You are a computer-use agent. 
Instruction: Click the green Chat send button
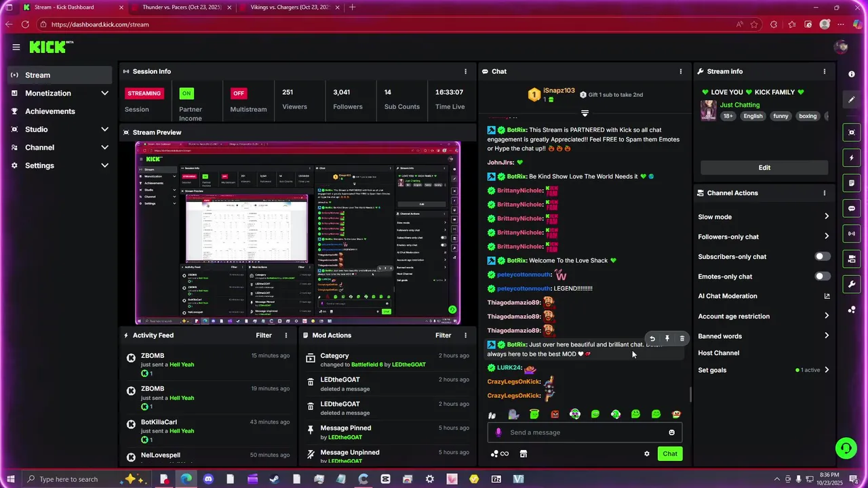(x=670, y=454)
